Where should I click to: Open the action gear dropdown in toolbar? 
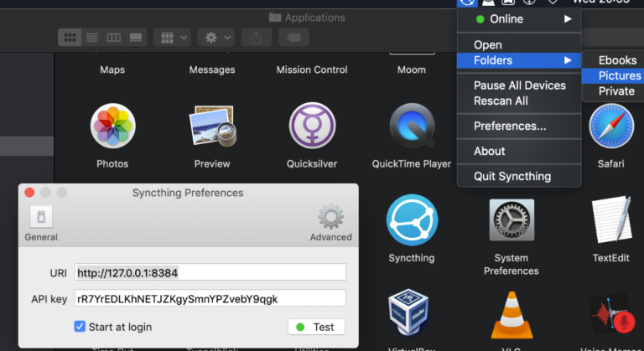tap(216, 38)
